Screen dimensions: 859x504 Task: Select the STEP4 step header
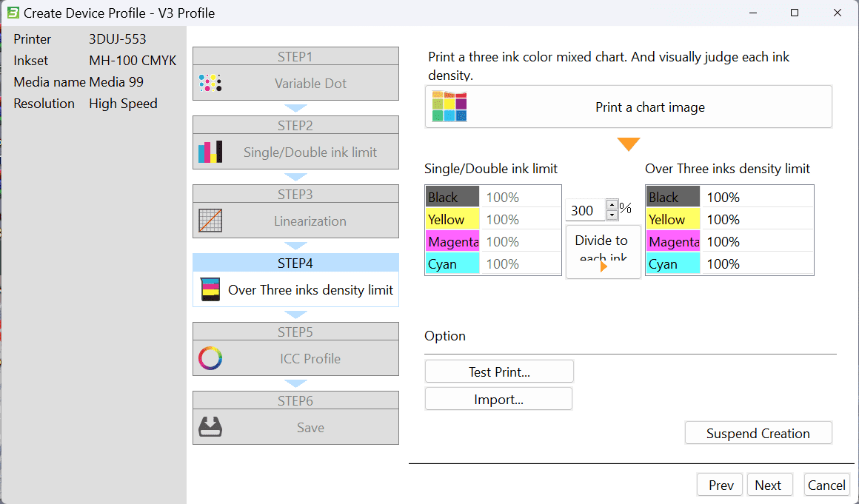(295, 261)
